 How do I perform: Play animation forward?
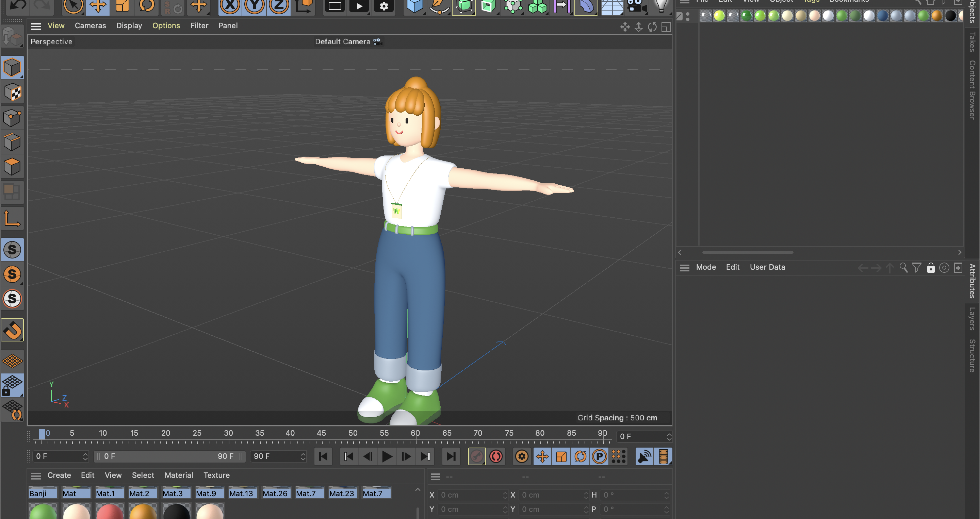pyautogui.click(x=387, y=456)
